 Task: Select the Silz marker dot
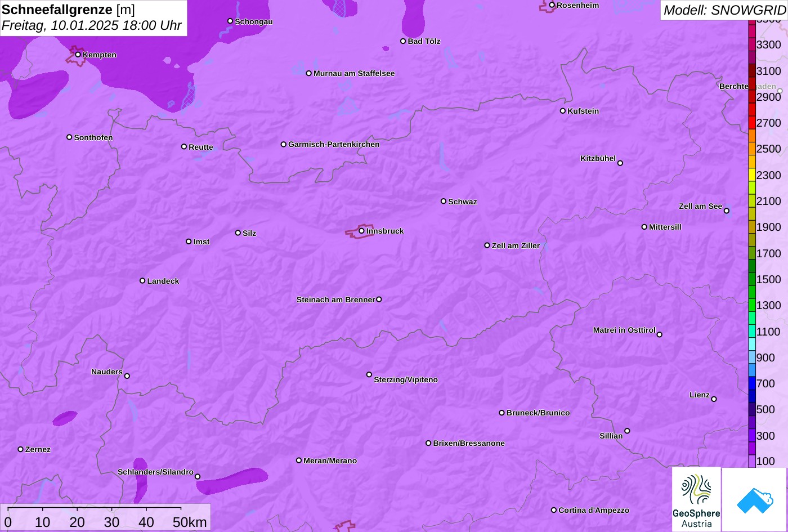(238, 233)
